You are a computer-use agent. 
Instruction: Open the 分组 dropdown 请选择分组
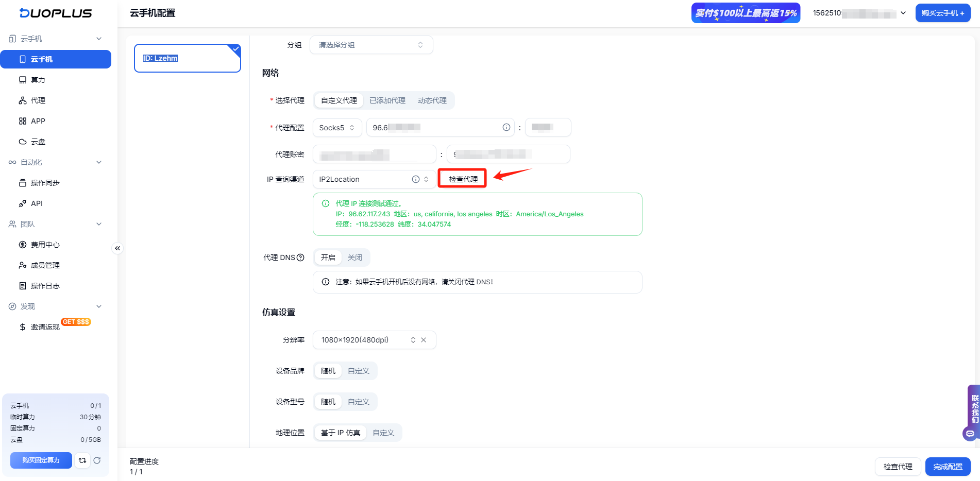point(371,45)
